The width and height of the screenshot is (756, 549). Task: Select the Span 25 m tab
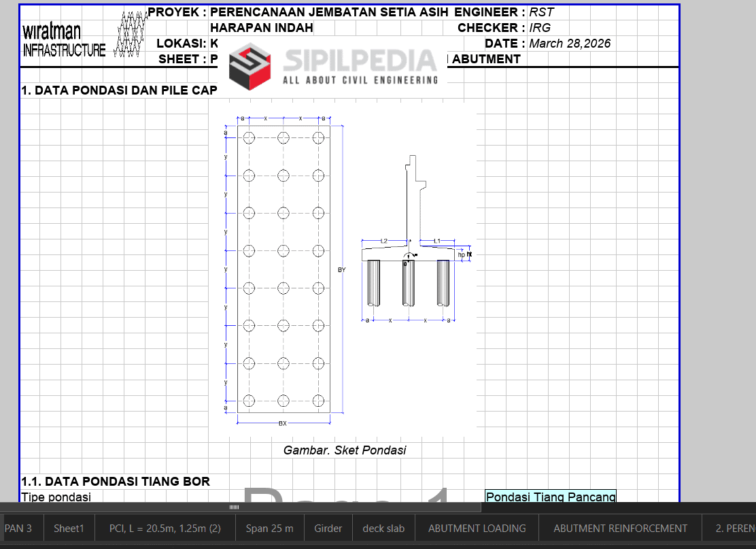click(x=269, y=528)
